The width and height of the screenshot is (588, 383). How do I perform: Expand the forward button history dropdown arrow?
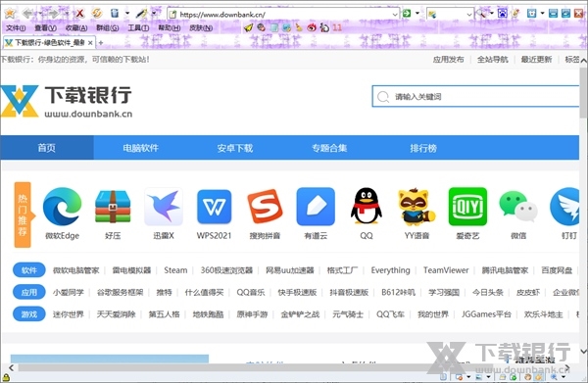pos(66,14)
